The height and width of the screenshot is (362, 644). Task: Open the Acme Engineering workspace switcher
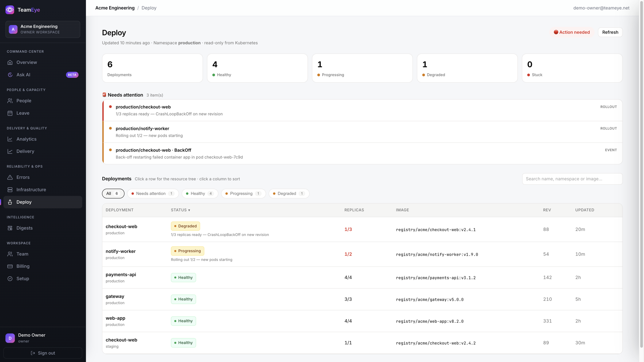(43, 29)
